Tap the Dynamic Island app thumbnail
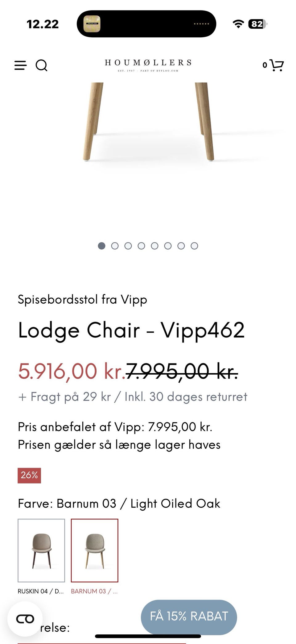The image size is (296, 644). click(x=92, y=24)
